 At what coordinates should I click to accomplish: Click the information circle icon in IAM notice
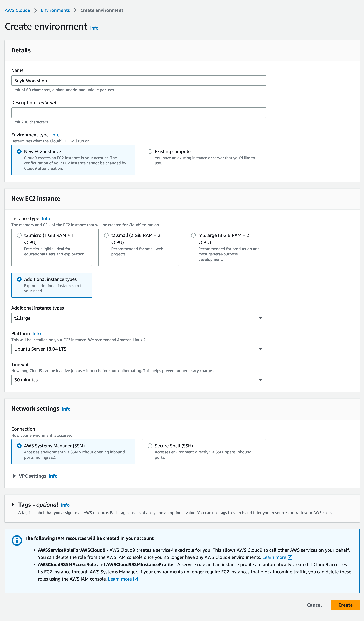(17, 540)
